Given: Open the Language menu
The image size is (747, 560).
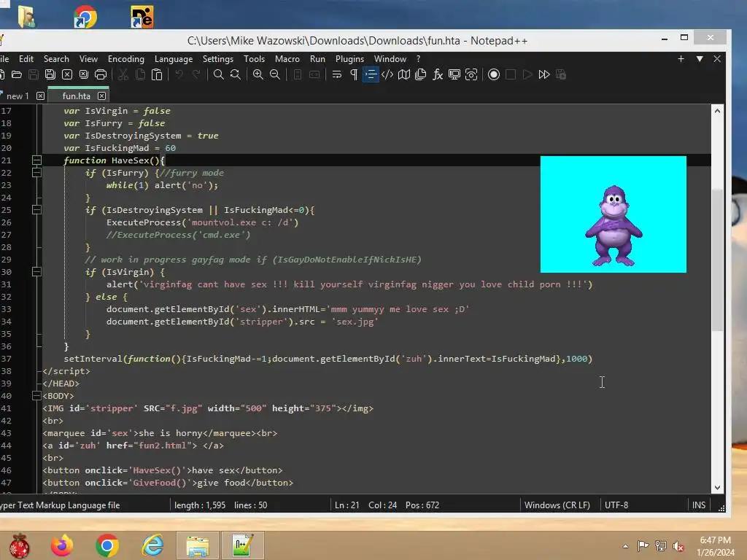Looking at the screenshot, I should click(x=174, y=59).
